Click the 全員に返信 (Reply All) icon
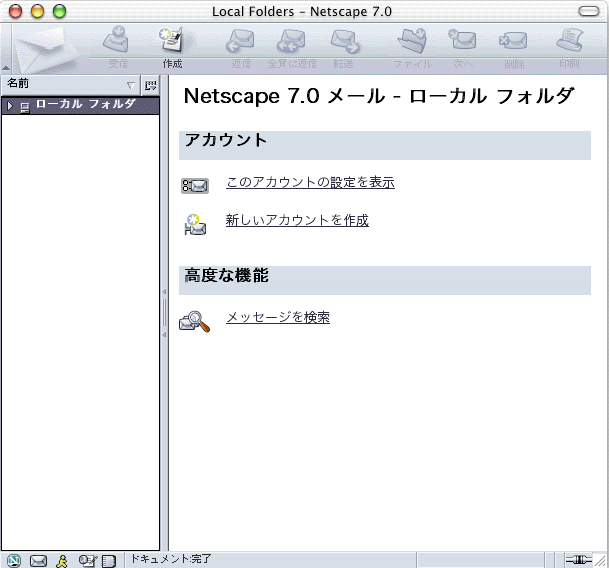 292,41
